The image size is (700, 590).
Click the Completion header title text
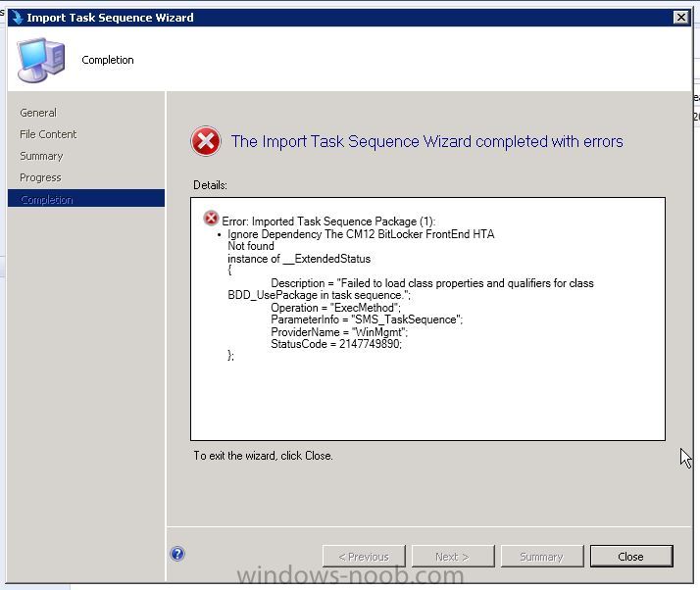[108, 60]
